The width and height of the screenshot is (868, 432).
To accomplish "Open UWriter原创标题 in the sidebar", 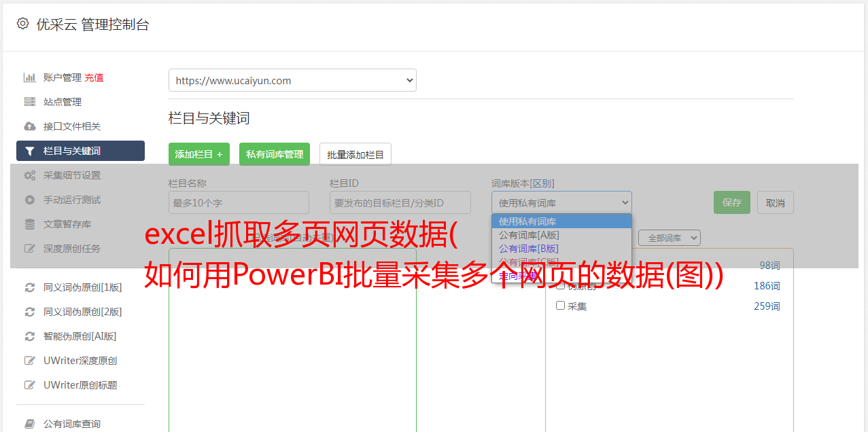I will point(80,385).
